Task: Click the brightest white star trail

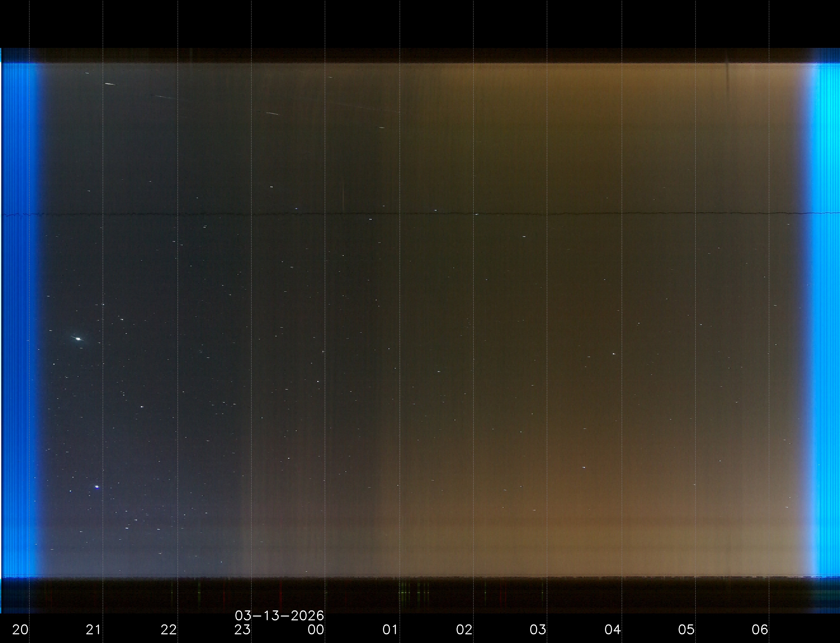Action: pyautogui.click(x=78, y=339)
